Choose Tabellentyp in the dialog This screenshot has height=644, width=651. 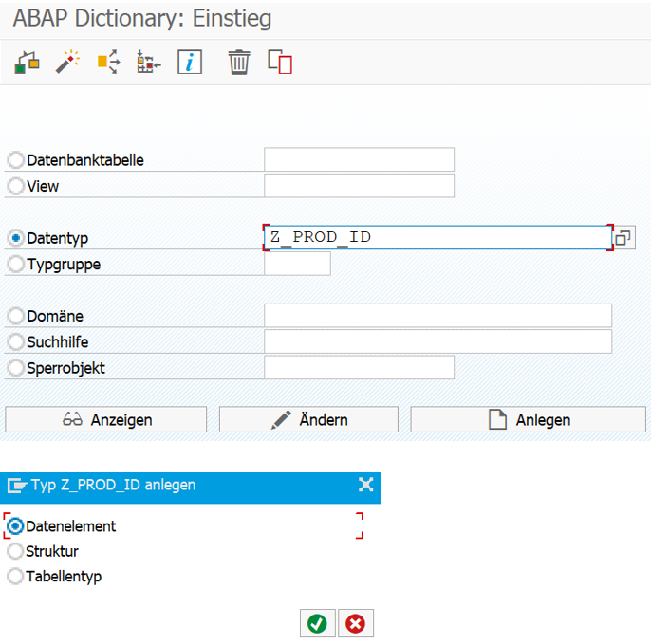tap(15, 577)
